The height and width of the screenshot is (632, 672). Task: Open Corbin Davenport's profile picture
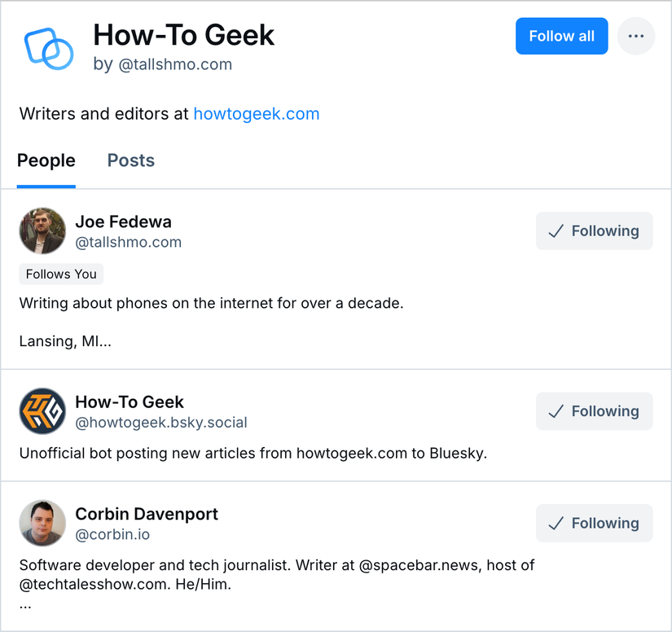point(42,523)
